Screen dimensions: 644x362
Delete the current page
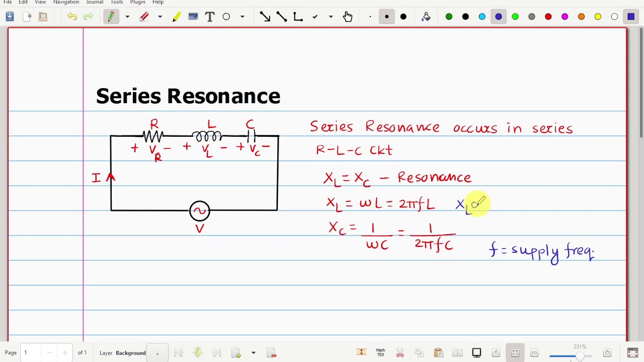pyautogui.click(x=272, y=353)
